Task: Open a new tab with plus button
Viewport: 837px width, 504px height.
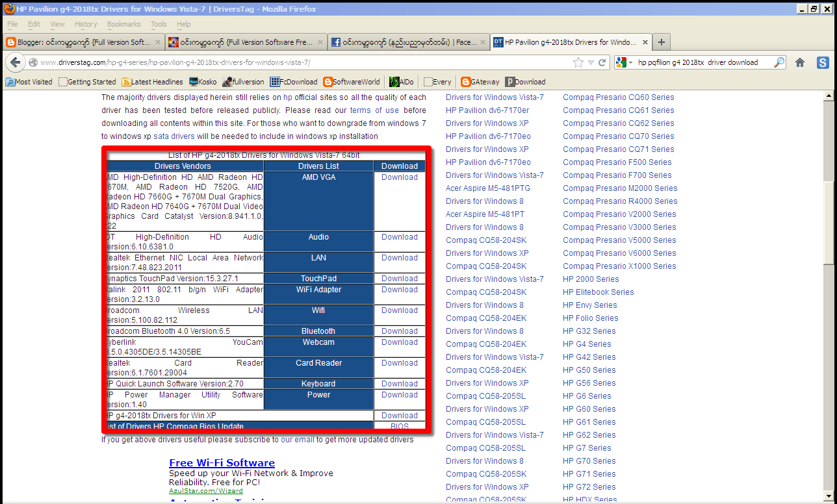Action: point(662,42)
